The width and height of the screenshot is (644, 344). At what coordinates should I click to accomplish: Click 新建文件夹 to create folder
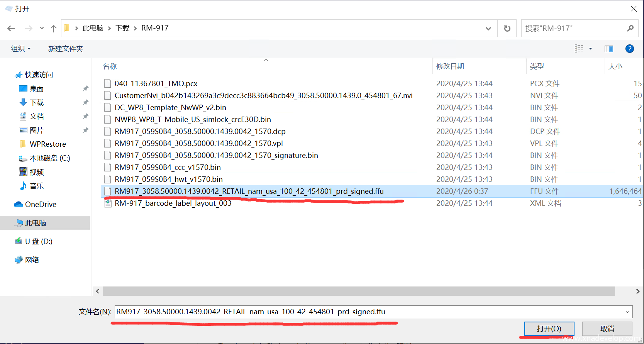(x=66, y=49)
